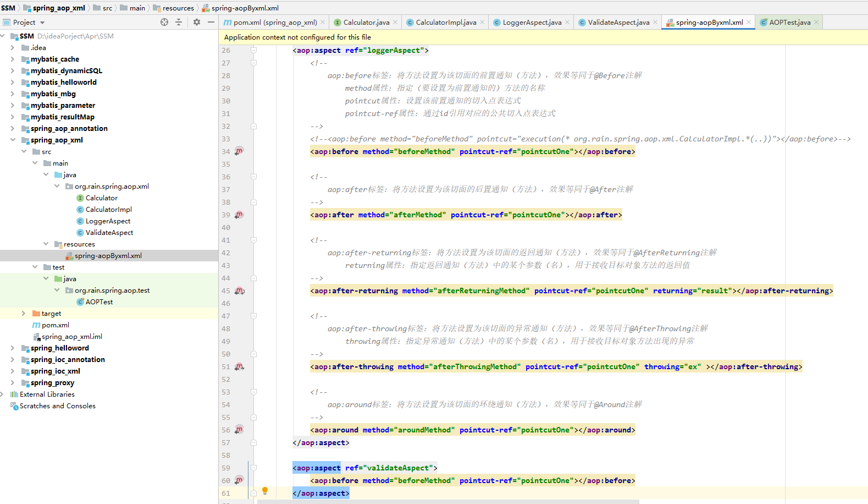Click main in the breadcrumb bar
This screenshot has width=868, height=504.
[132, 8]
